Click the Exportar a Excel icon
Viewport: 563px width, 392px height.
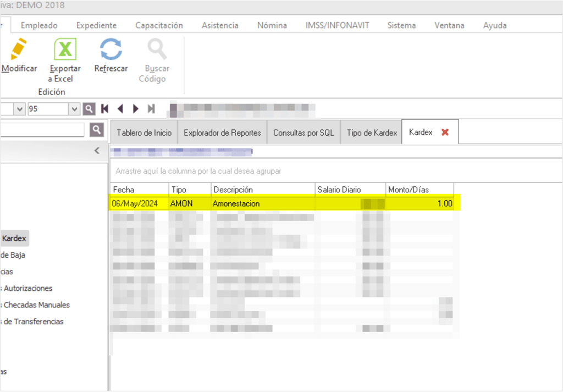pyautogui.click(x=65, y=50)
